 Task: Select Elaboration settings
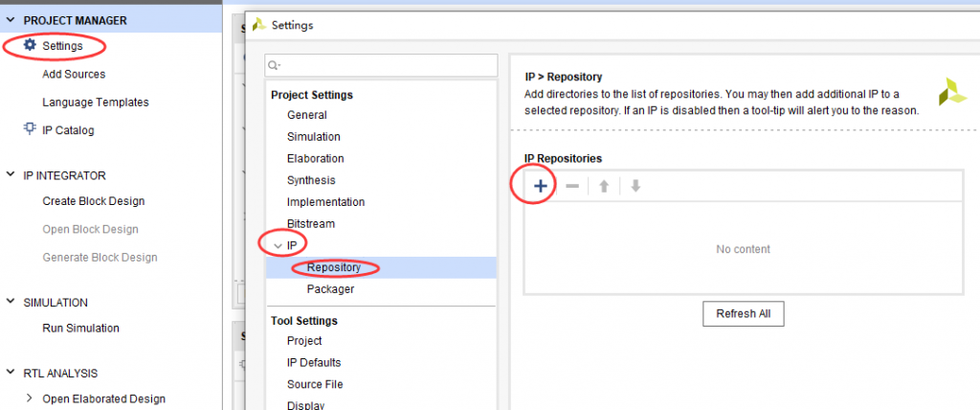(x=316, y=158)
